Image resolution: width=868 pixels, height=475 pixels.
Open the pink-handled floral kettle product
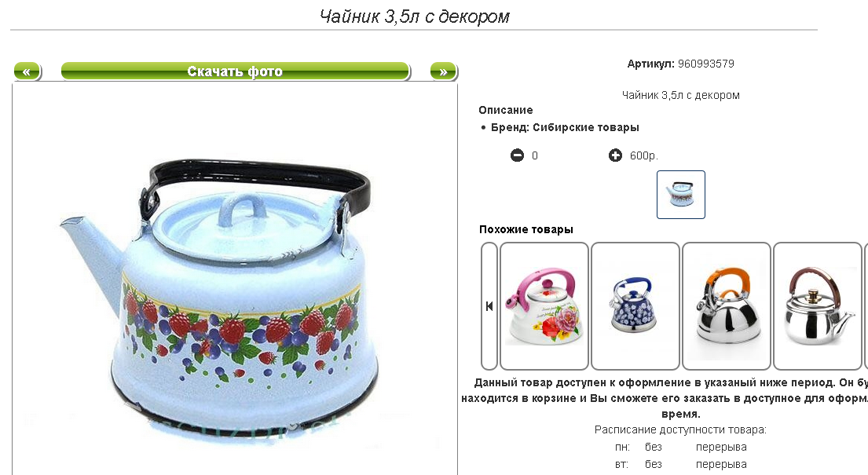point(544,306)
